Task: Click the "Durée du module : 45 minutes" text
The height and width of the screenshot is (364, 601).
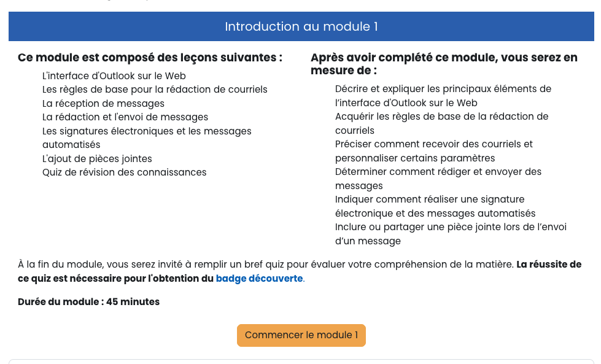Action: tap(88, 301)
